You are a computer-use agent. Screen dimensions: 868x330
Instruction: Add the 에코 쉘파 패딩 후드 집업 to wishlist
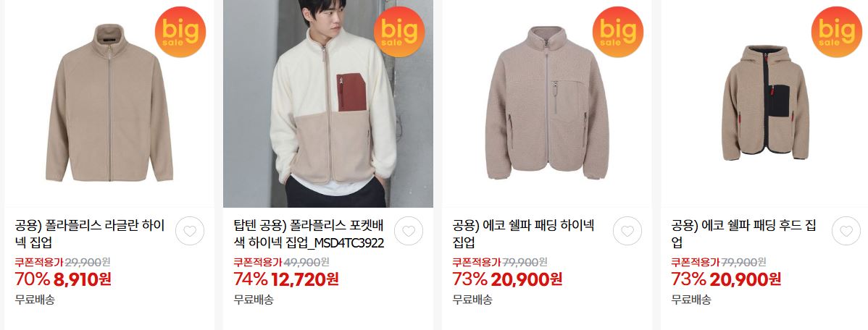[846, 231]
